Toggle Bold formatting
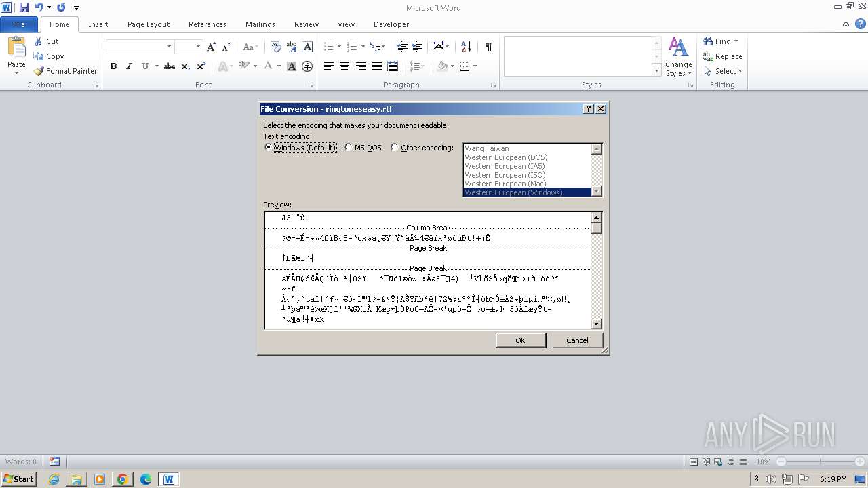Screen dimensions: 868x488 click(x=113, y=66)
